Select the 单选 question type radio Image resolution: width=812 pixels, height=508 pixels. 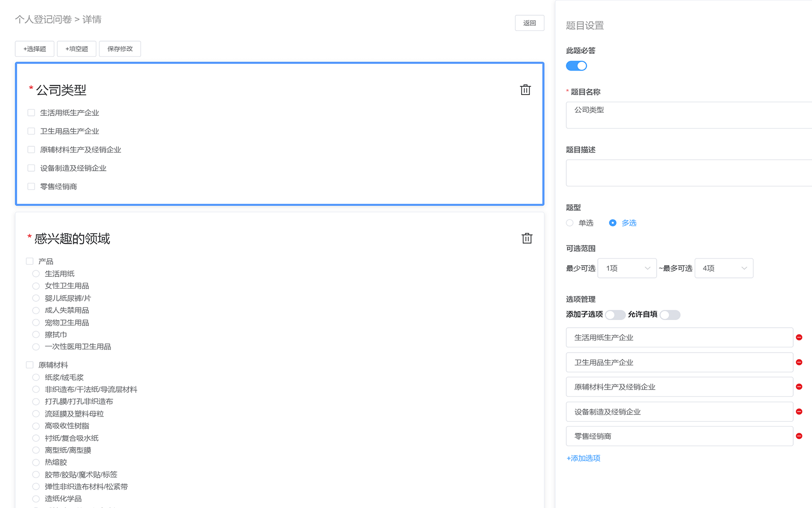click(570, 223)
